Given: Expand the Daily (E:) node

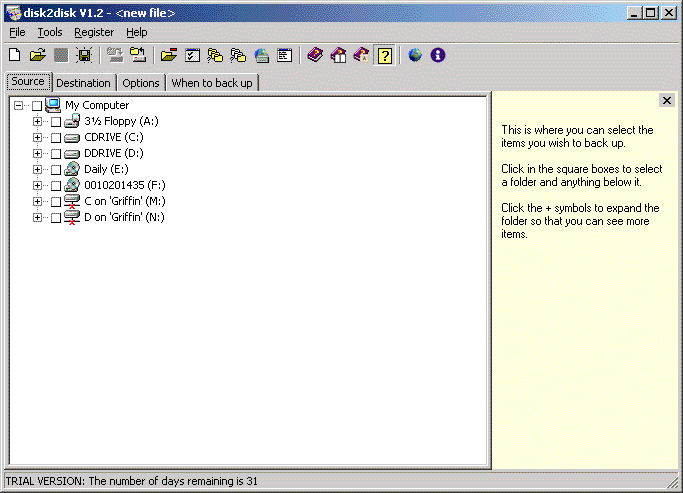Looking at the screenshot, I should pyautogui.click(x=37, y=169).
